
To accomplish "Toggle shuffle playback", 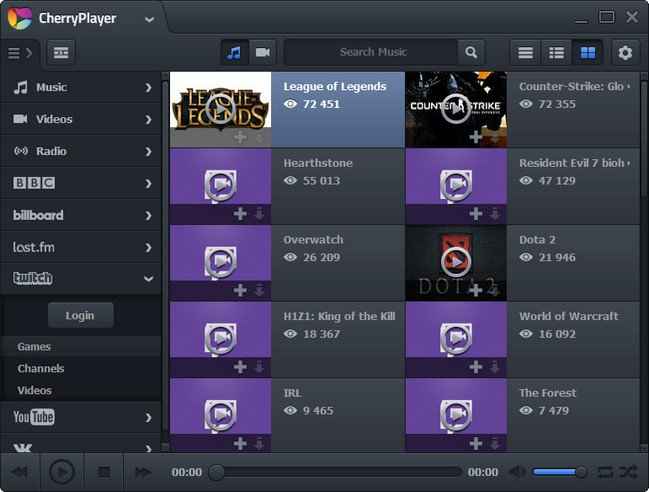I will [x=628, y=471].
